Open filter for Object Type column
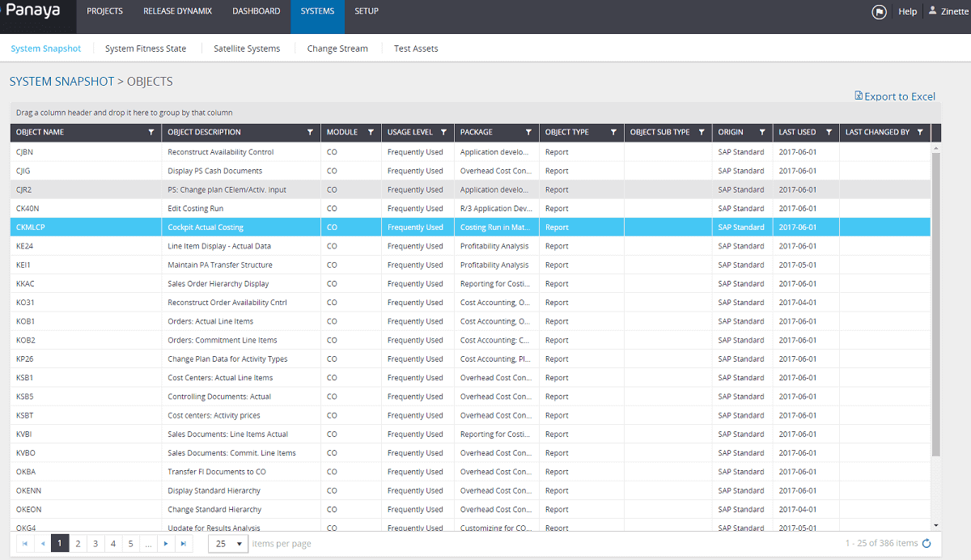Viewport: 971px width, 560px height. (613, 132)
